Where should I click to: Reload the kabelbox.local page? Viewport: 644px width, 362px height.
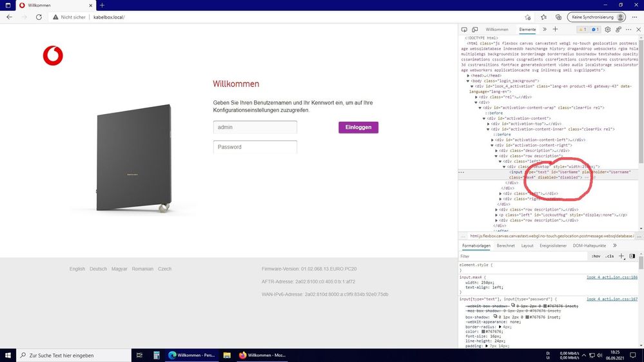coord(39,17)
